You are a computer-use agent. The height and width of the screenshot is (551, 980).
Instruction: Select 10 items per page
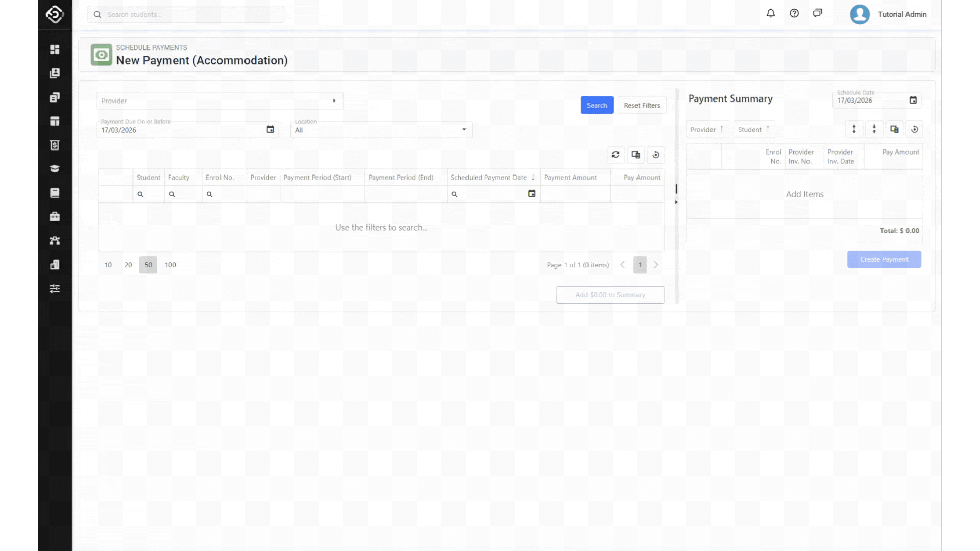(108, 265)
